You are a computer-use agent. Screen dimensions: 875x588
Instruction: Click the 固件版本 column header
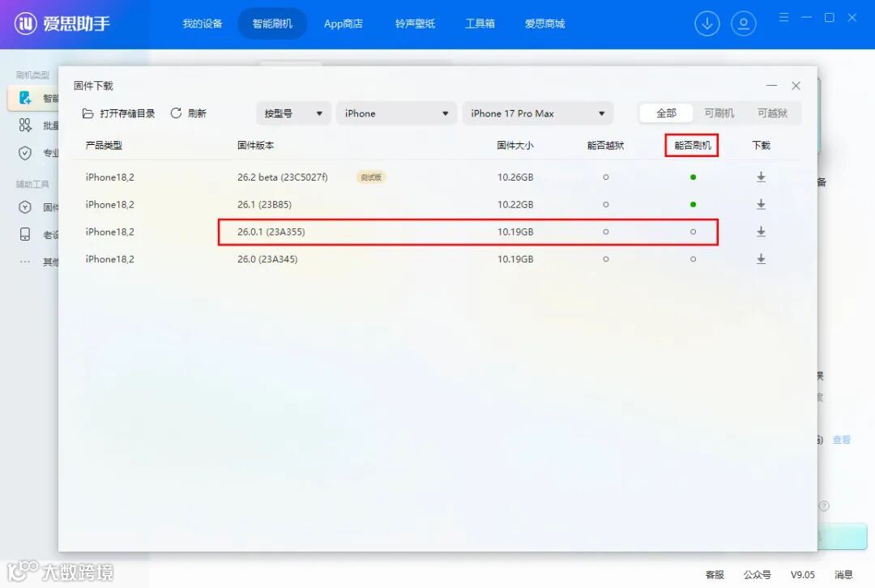click(255, 145)
